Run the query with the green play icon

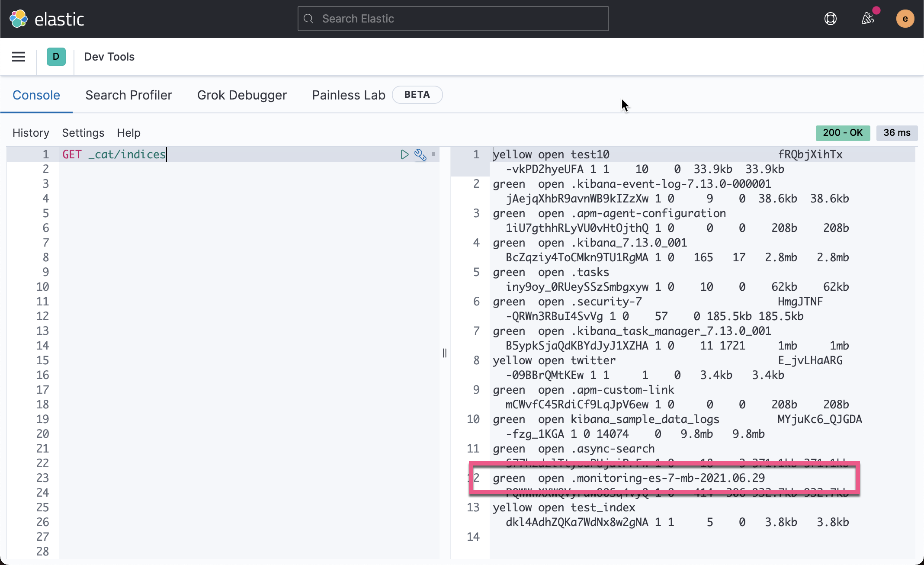click(404, 154)
